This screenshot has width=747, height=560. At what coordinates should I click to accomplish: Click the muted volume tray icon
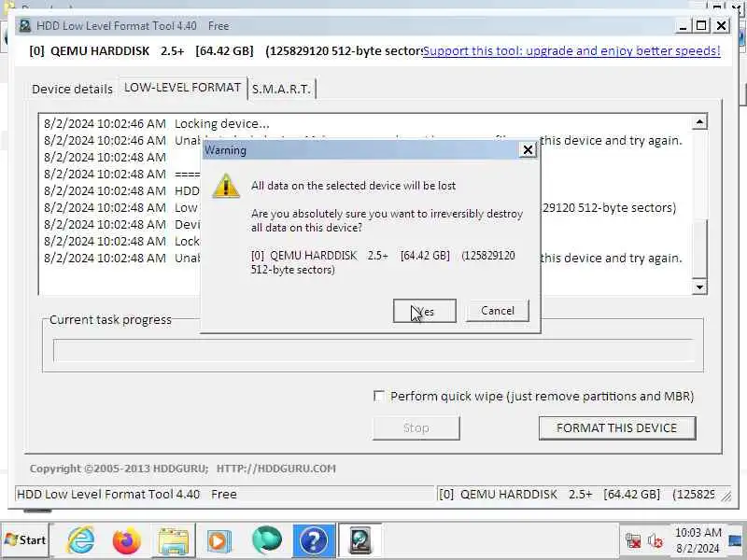(655, 540)
